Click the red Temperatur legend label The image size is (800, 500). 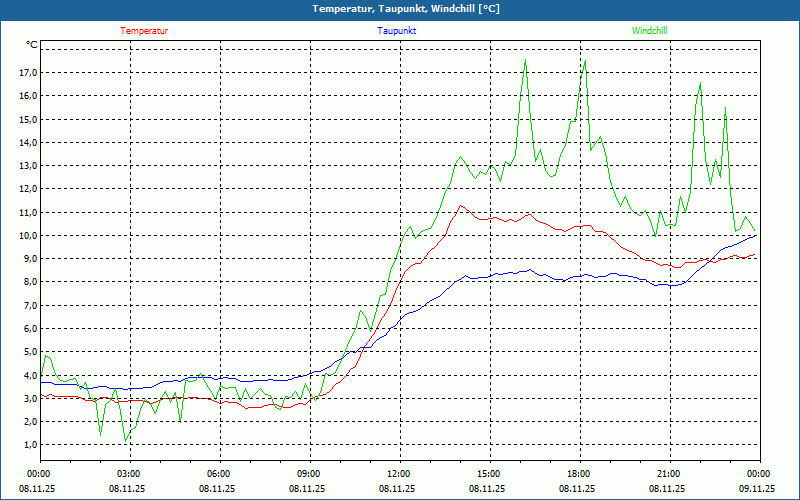(144, 30)
